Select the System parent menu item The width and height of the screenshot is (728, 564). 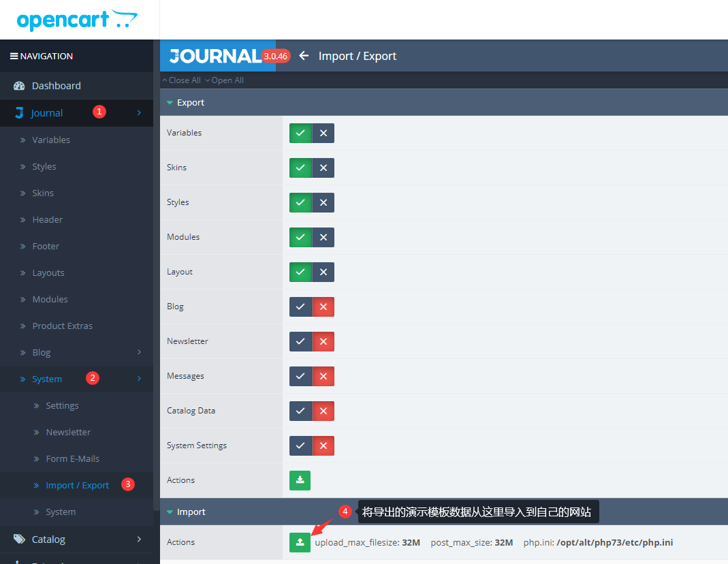76,379
